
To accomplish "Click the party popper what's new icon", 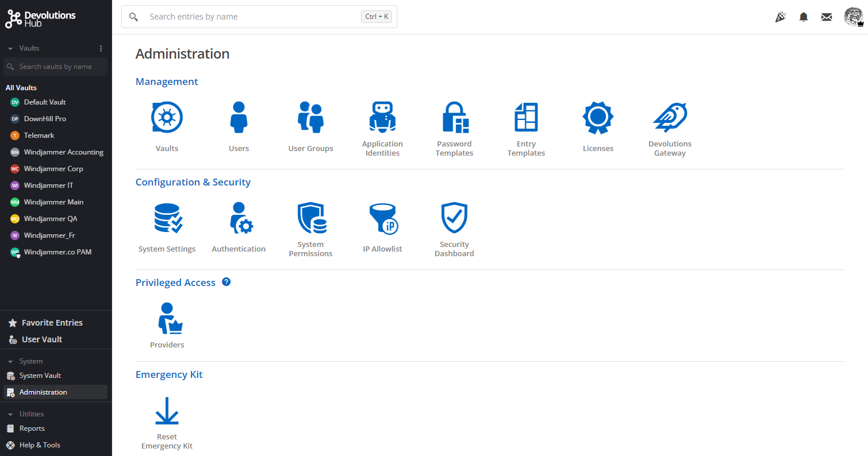I will point(781,17).
